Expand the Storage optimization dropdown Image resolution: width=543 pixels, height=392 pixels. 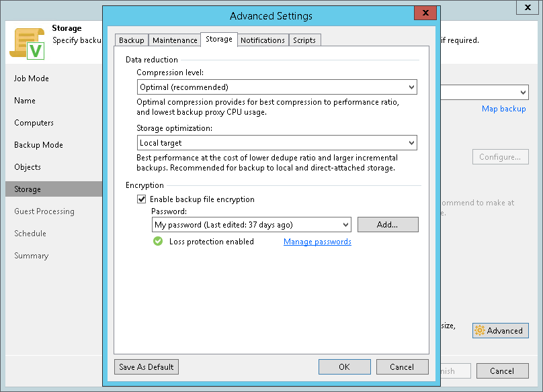277,143
